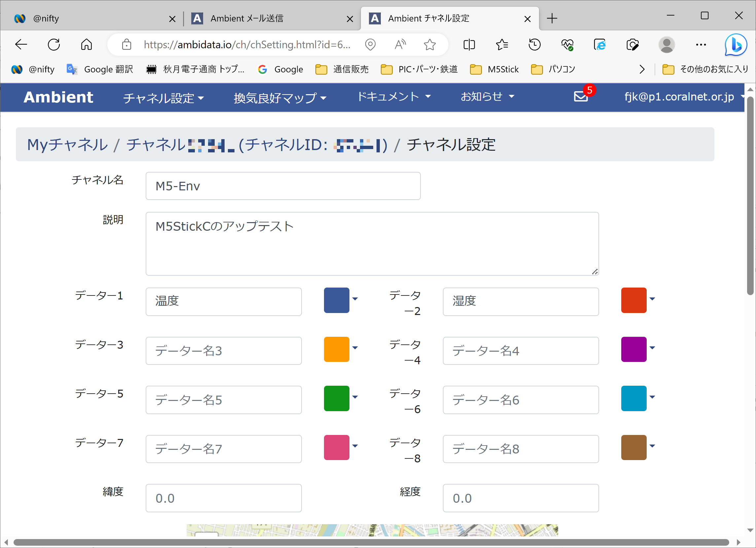Open the purple color picker for データー4
This screenshot has width=756, height=548.
click(x=638, y=349)
